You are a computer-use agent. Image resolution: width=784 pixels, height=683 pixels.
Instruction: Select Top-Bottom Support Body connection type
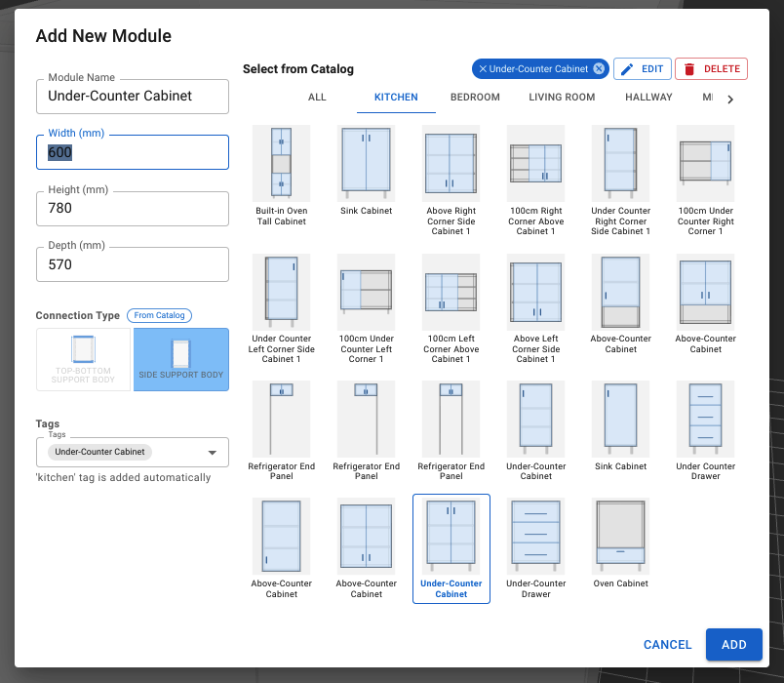click(x=83, y=359)
